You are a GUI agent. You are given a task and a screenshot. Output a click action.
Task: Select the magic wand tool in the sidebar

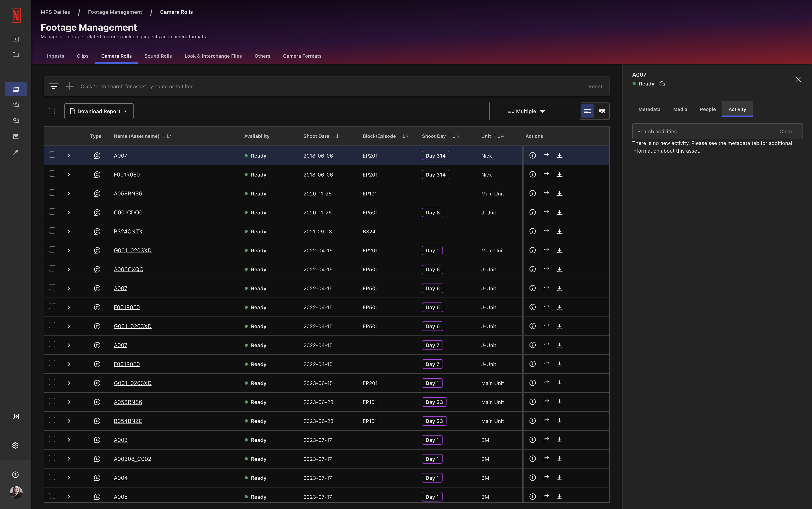[x=15, y=152]
